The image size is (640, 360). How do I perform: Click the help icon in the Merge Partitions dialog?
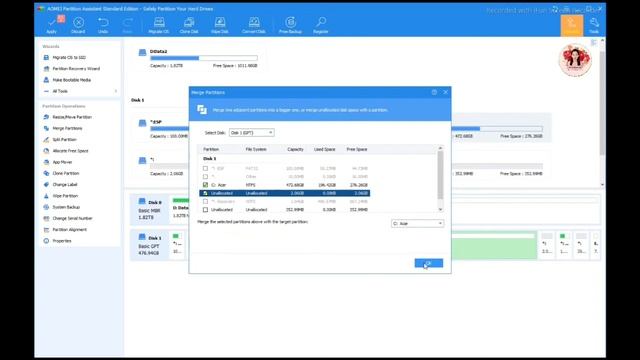(434, 92)
